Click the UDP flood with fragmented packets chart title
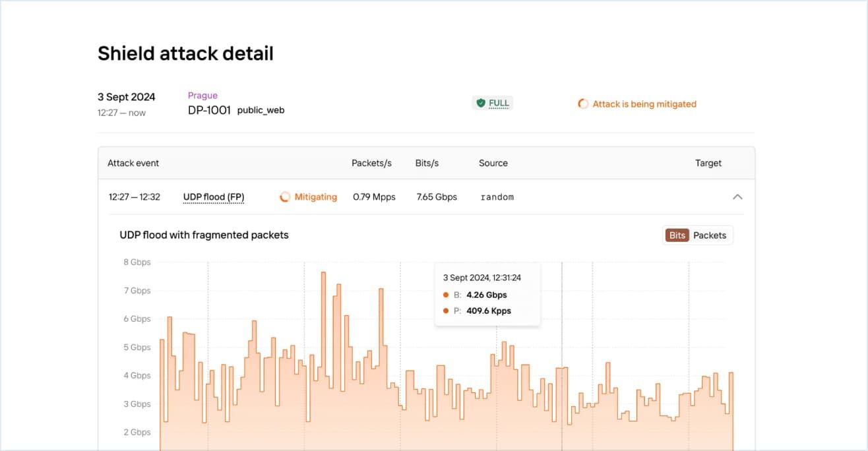The width and height of the screenshot is (868, 451). coord(204,235)
